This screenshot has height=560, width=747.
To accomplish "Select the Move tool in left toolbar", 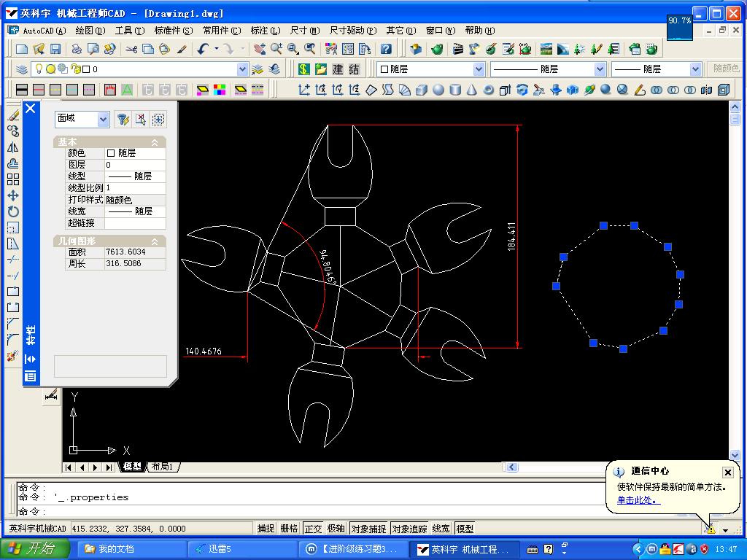I will [13, 195].
